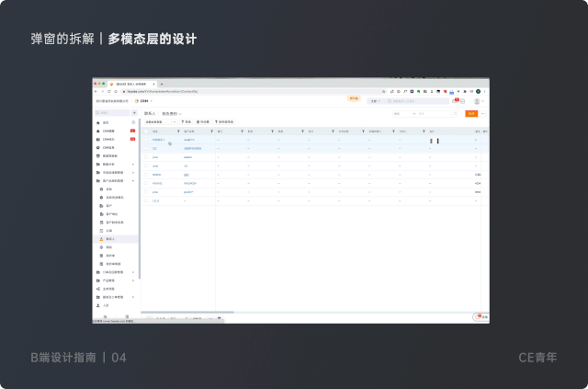
Task: Open Chrome three-dot menu
Action: pos(484,91)
